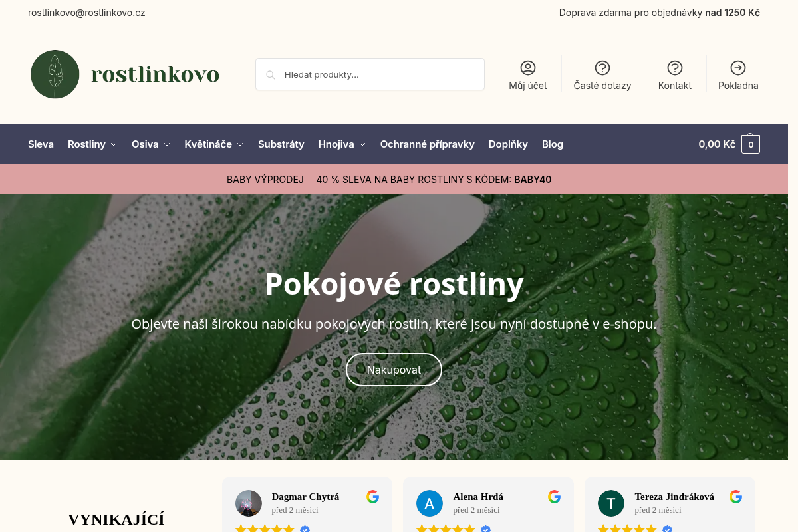Screen dimensions: 798x532
Task: Open the Můj účet account icon
Action: click(528, 68)
